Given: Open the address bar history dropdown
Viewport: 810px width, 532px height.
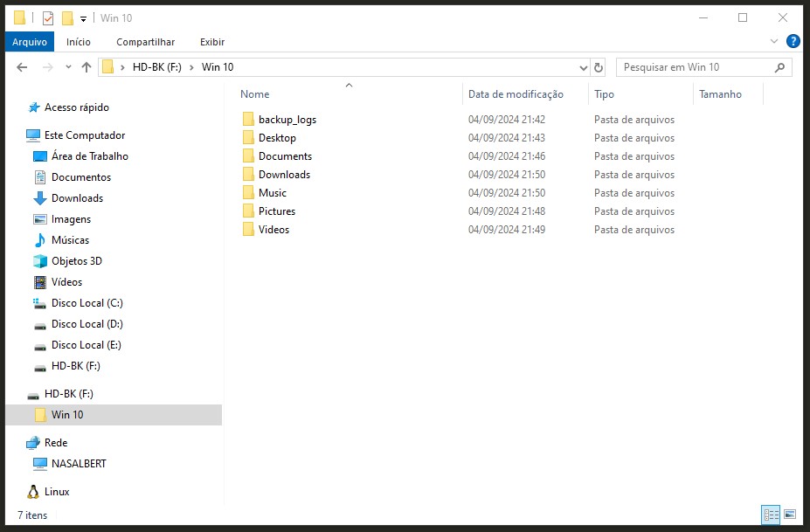Looking at the screenshot, I should pos(584,67).
